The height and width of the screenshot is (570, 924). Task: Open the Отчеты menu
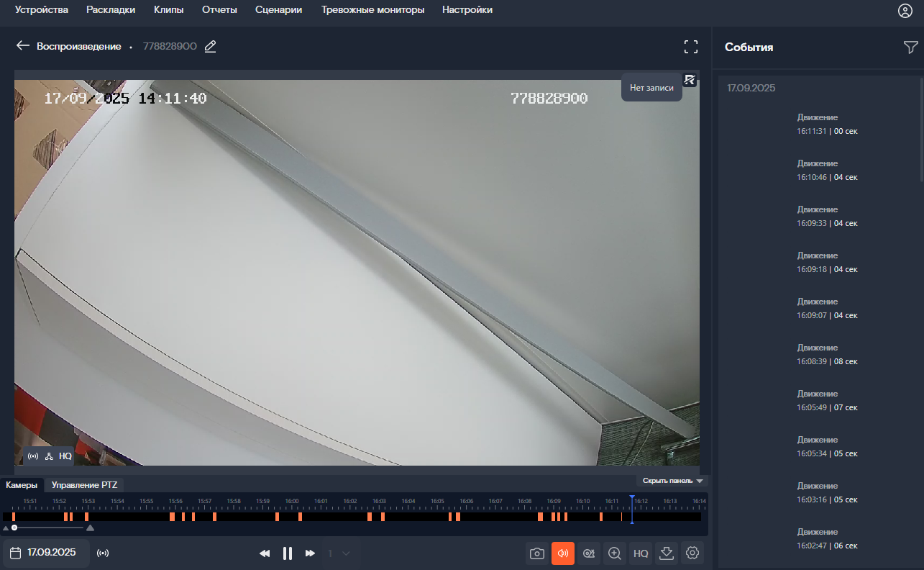(x=219, y=10)
